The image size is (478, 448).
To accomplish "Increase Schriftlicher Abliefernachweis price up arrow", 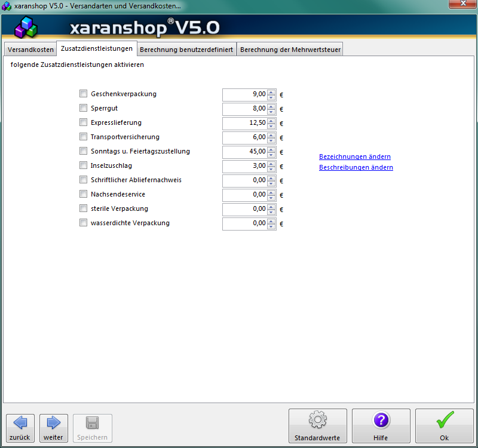I will tap(271, 178).
